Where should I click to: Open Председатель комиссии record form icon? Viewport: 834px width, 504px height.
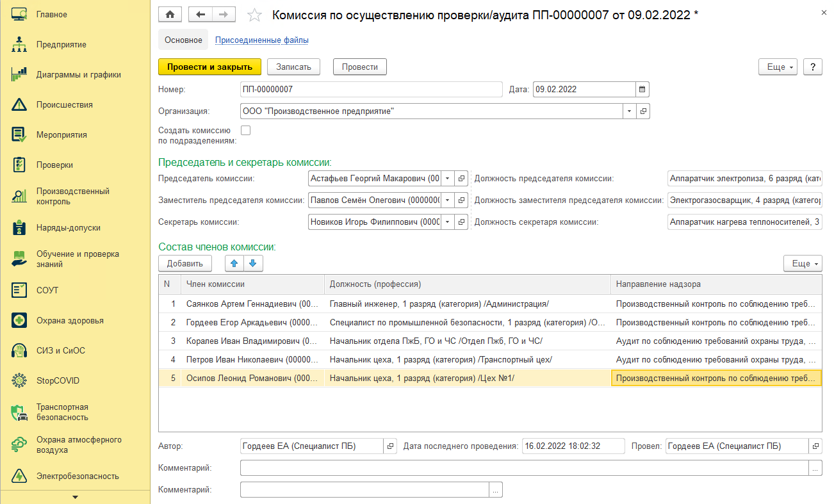point(462,179)
